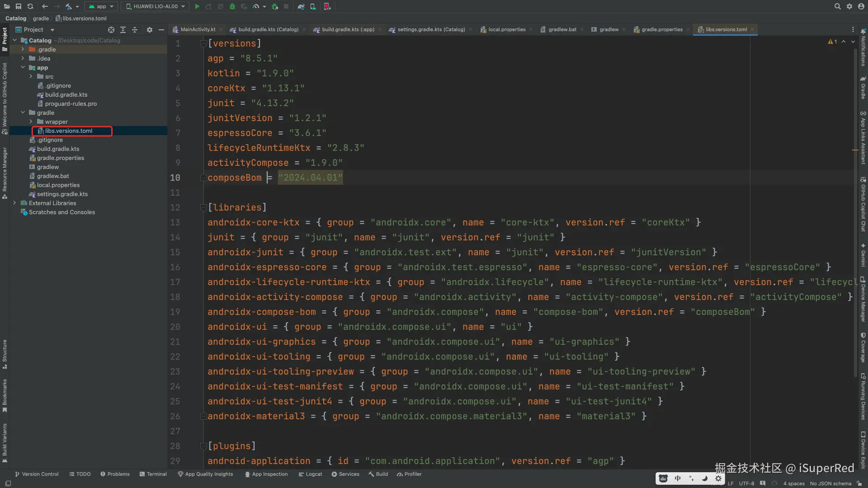Click the Select Opened File target icon
This screenshot has width=868, height=488.
111,30
